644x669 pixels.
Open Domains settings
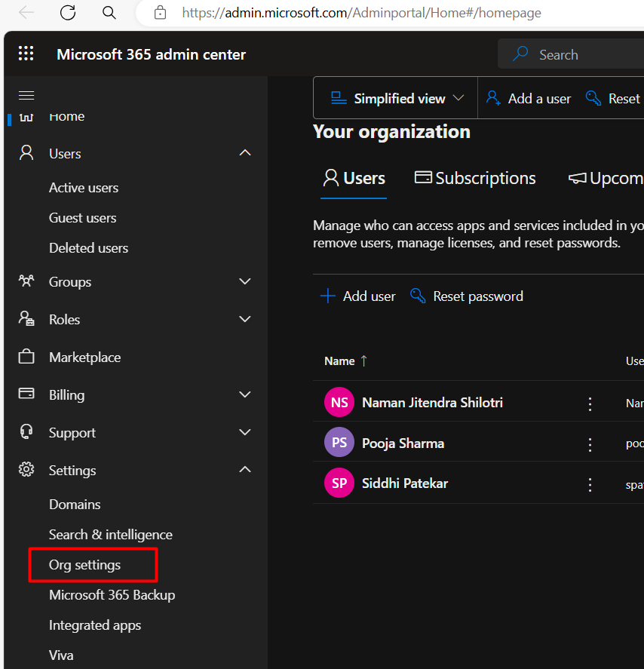[x=75, y=505]
